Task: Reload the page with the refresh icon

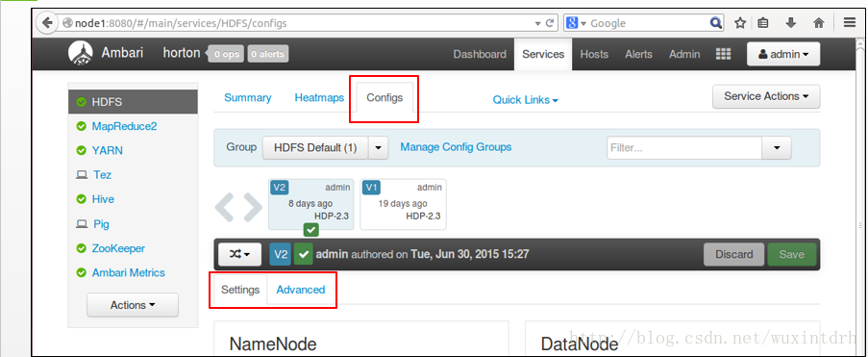Action: (549, 23)
